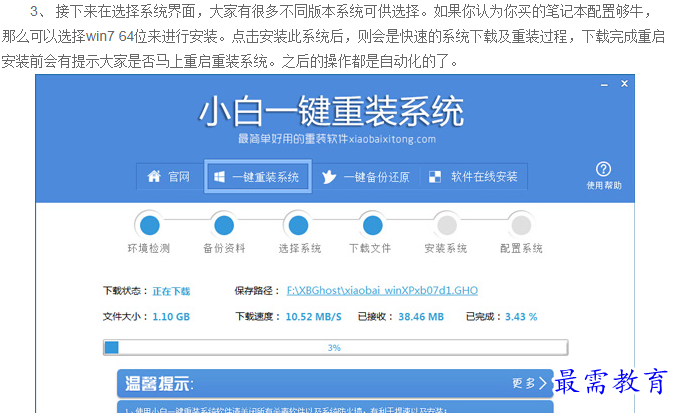Click the 小白一键重装系统 title

tap(331, 112)
